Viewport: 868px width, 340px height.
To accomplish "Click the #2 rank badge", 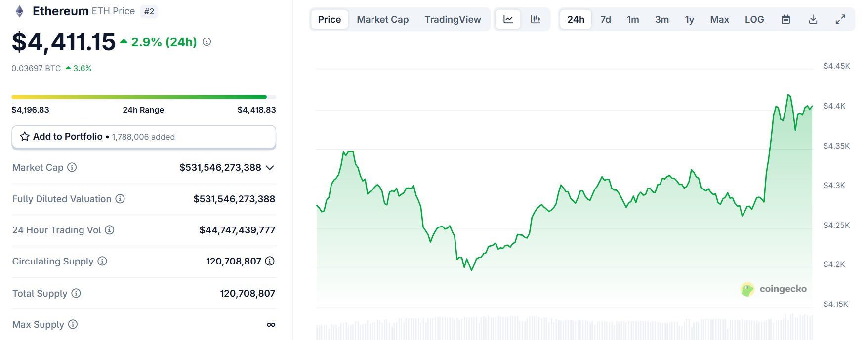I will pyautogui.click(x=149, y=11).
